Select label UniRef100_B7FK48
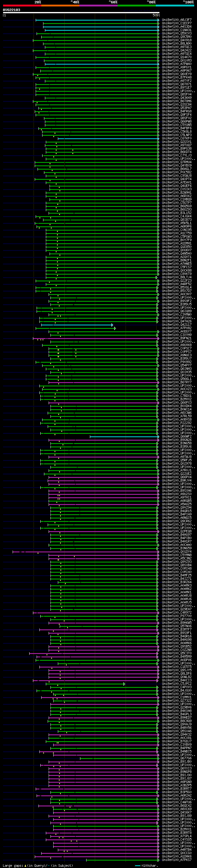Screen dimensions: 197x868 177,78
